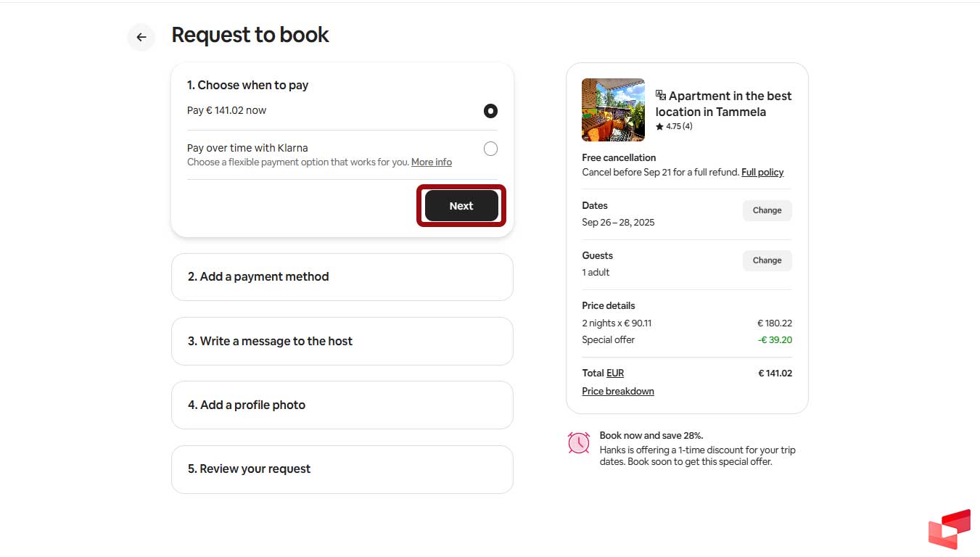Image resolution: width=980 pixels, height=557 pixels.
Task: Click the EUR currency link
Action: [616, 373]
